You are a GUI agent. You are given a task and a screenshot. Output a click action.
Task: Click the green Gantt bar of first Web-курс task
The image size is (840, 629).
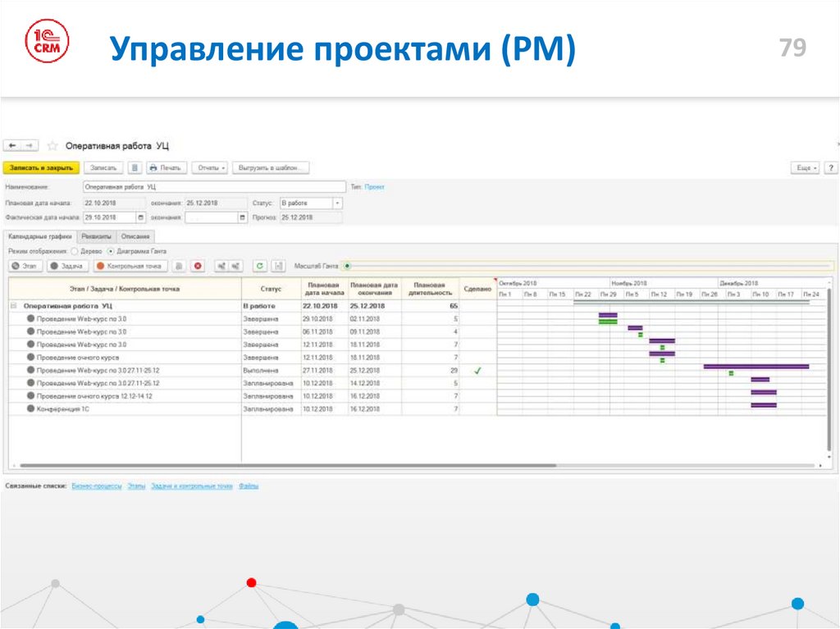click(x=608, y=322)
